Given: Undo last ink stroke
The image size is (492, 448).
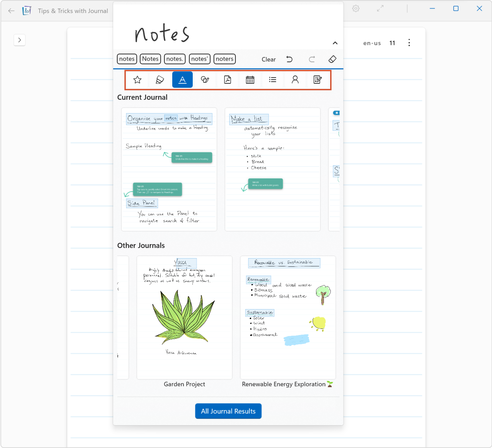Looking at the screenshot, I should (x=289, y=59).
